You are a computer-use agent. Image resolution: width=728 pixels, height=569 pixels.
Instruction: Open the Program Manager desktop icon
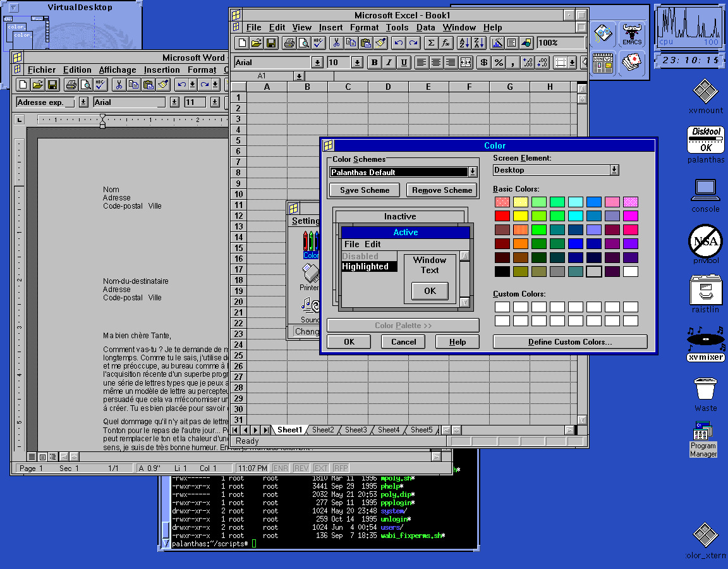[703, 439]
